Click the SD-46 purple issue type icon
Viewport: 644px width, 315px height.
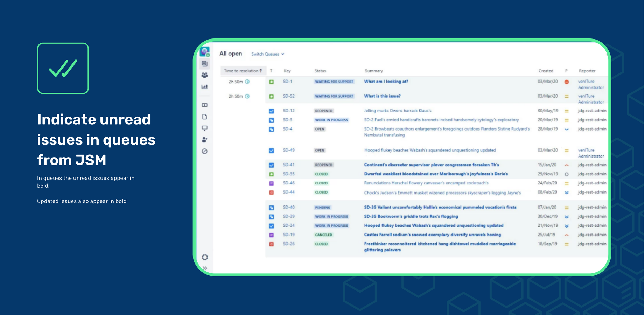pyautogui.click(x=271, y=183)
